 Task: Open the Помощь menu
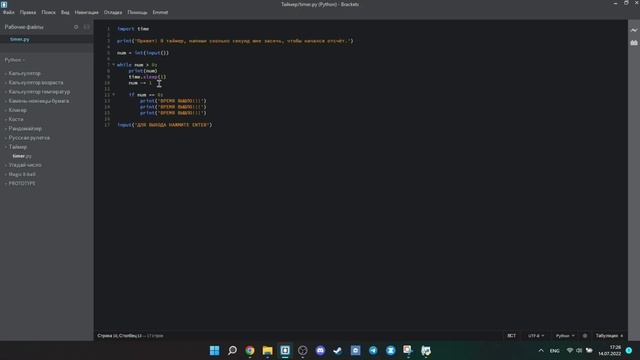click(137, 12)
